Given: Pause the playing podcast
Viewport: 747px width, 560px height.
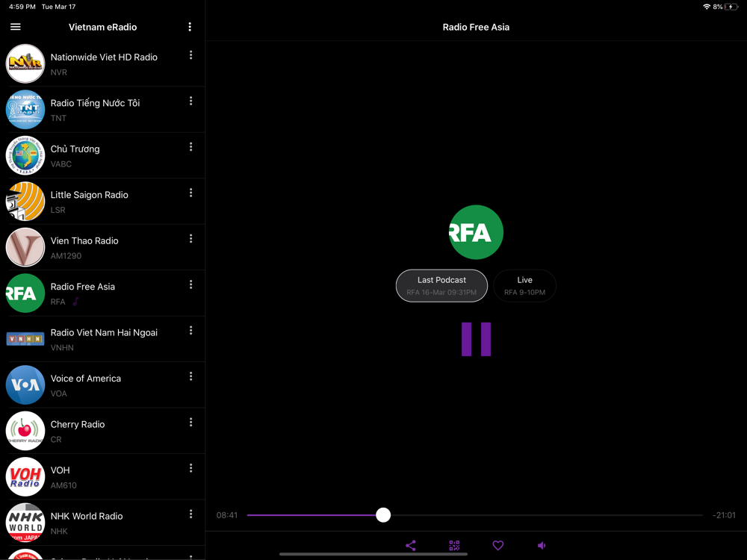Looking at the screenshot, I should (x=476, y=339).
